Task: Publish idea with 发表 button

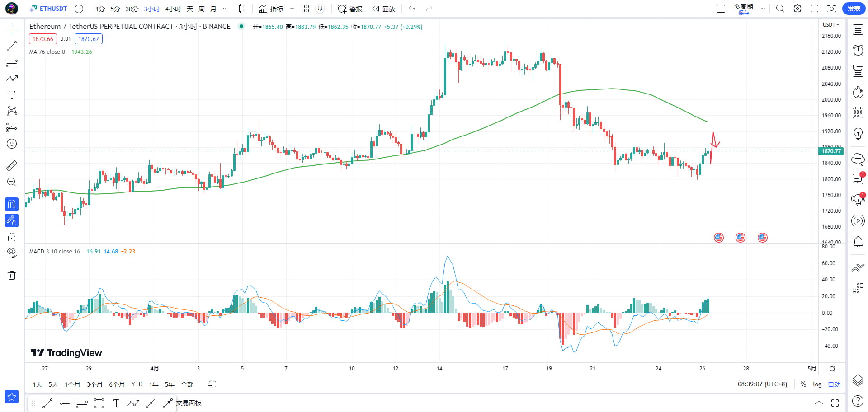Action: click(x=854, y=9)
